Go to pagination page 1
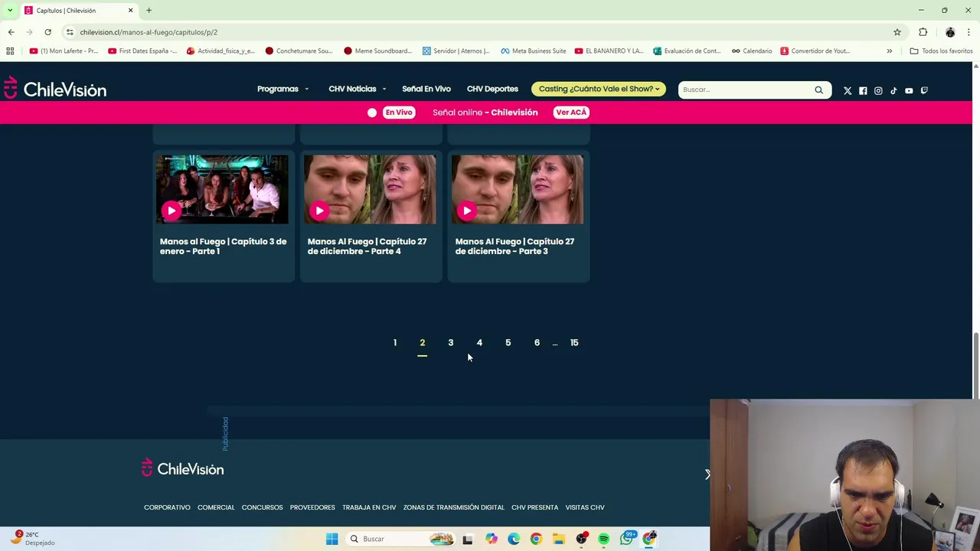Screen dimensions: 980x551 point(395,343)
